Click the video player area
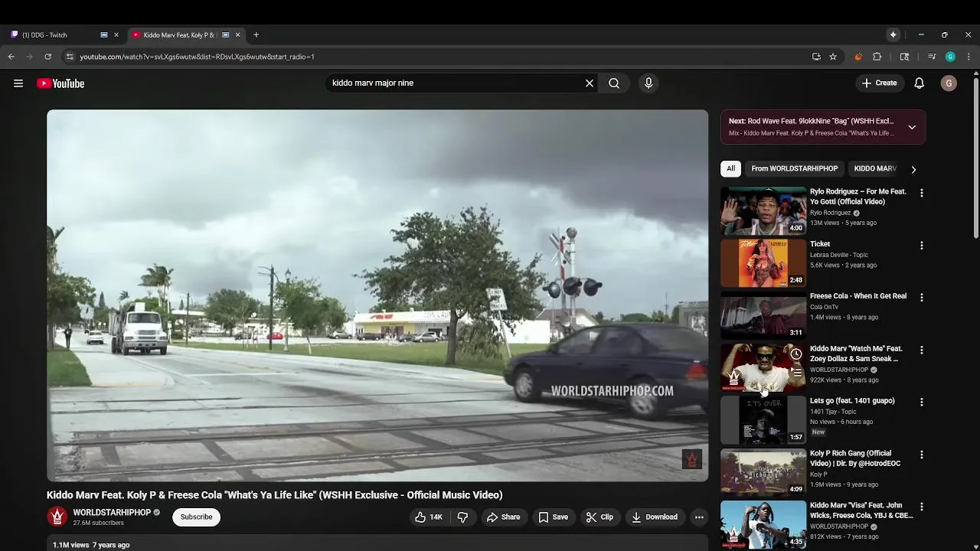The width and height of the screenshot is (980, 551). point(377,295)
